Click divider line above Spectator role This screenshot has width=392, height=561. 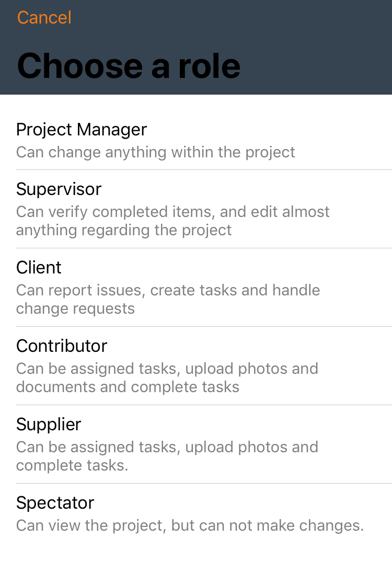tap(204, 484)
